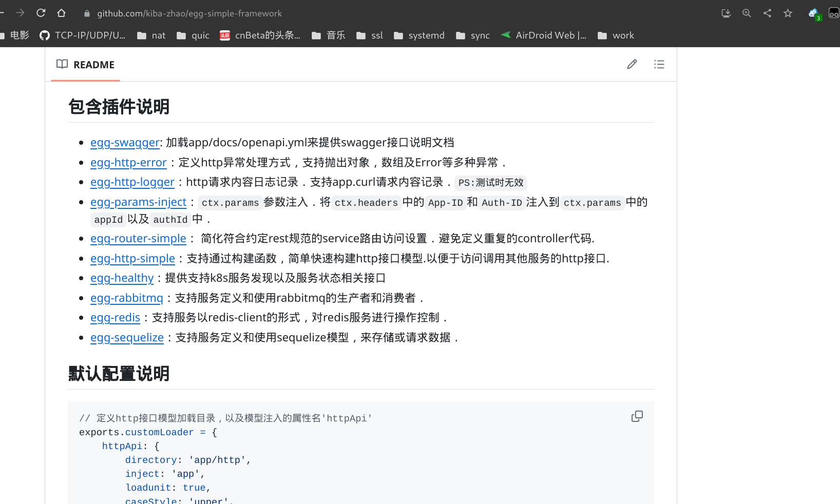Edit README with pencil icon

pyautogui.click(x=632, y=64)
